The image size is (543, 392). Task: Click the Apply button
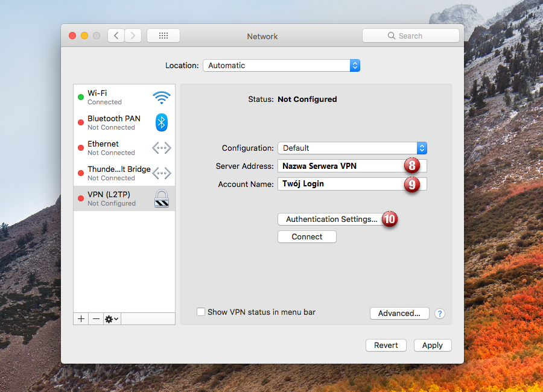[433, 345]
